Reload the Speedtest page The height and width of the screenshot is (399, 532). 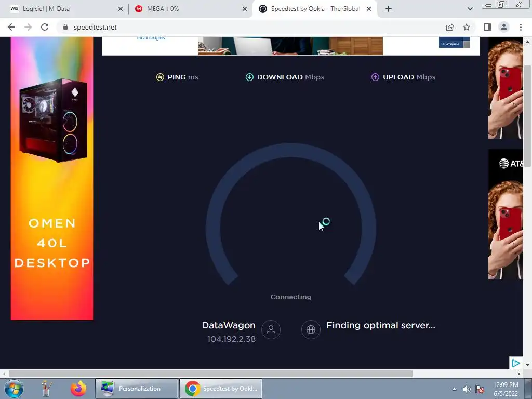click(x=45, y=27)
